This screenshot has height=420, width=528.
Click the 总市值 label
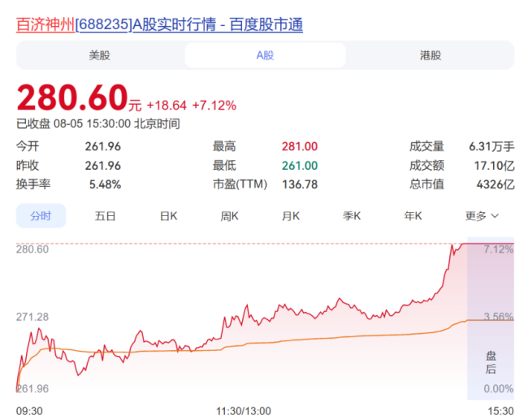426,184
